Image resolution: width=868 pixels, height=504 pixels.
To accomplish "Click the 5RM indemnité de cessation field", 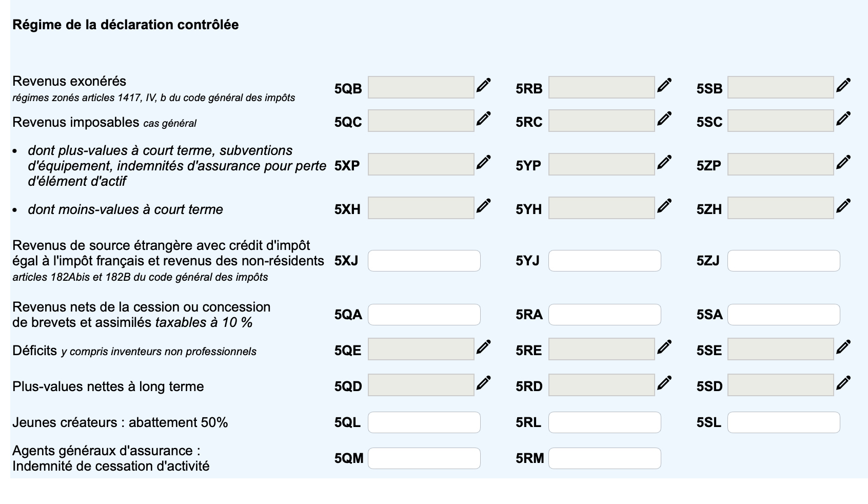I will tap(604, 457).
